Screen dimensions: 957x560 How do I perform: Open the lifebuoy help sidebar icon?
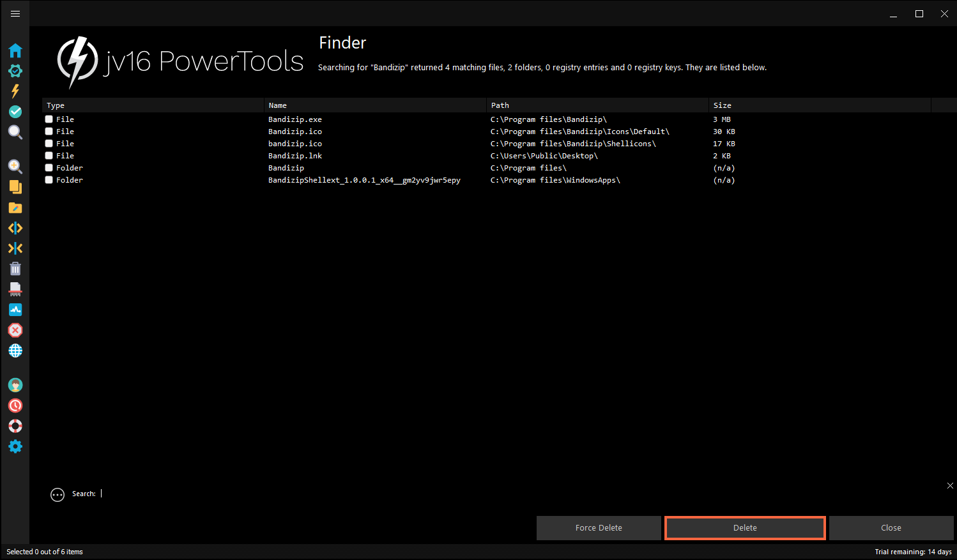[x=15, y=426]
